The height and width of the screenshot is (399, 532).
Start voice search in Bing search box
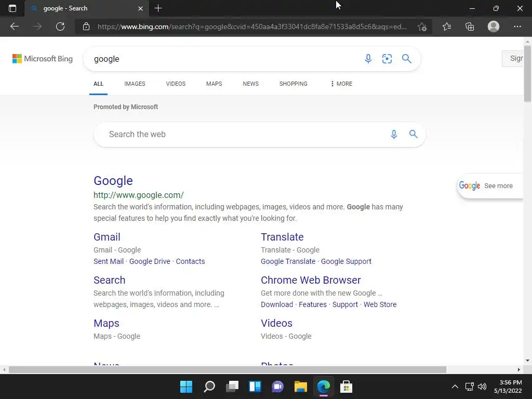(x=368, y=59)
